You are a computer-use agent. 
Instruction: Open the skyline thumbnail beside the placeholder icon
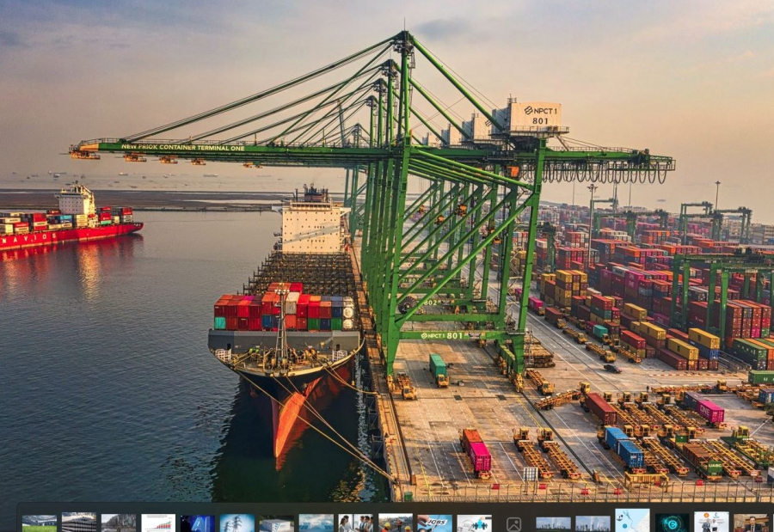coord(553,523)
